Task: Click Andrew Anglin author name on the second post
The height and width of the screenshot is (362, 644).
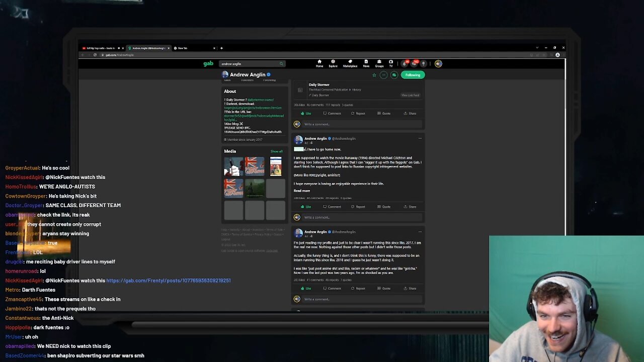Action: coord(315,139)
